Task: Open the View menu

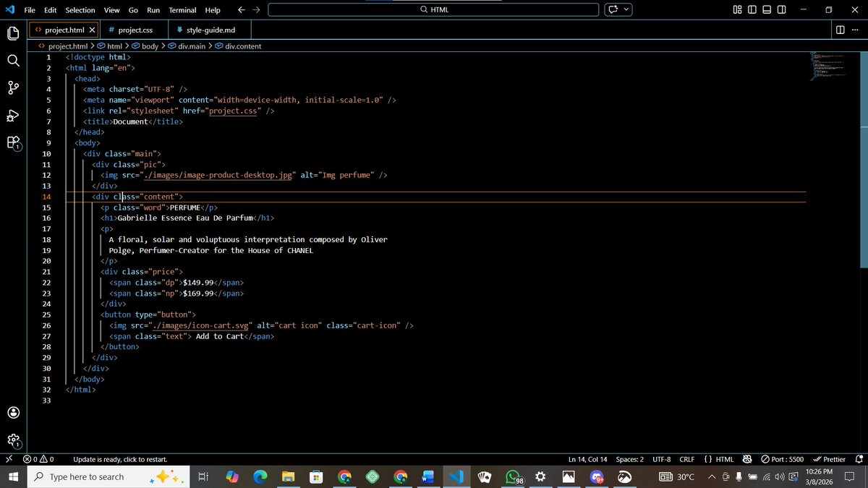Action: tap(111, 9)
